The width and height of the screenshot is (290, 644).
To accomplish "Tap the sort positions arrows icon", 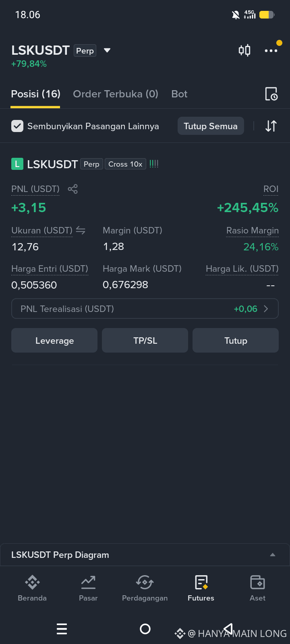I will click(271, 126).
